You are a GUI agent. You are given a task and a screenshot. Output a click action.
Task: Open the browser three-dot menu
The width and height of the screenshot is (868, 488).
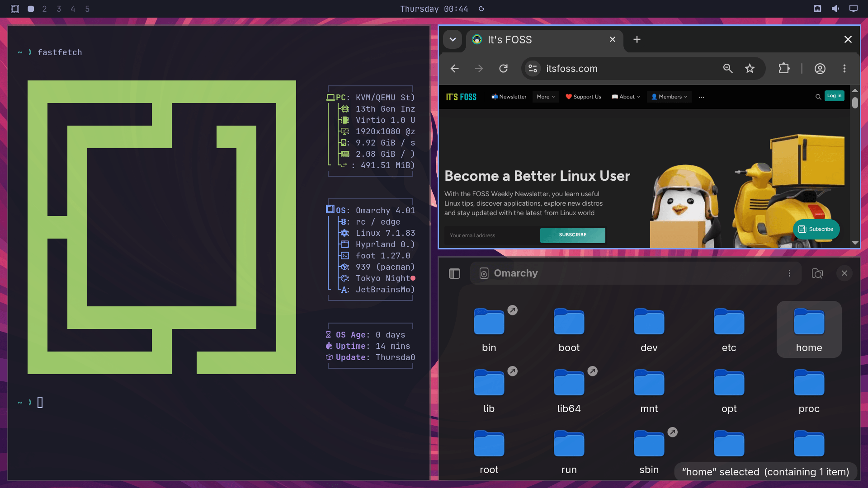(844, 68)
